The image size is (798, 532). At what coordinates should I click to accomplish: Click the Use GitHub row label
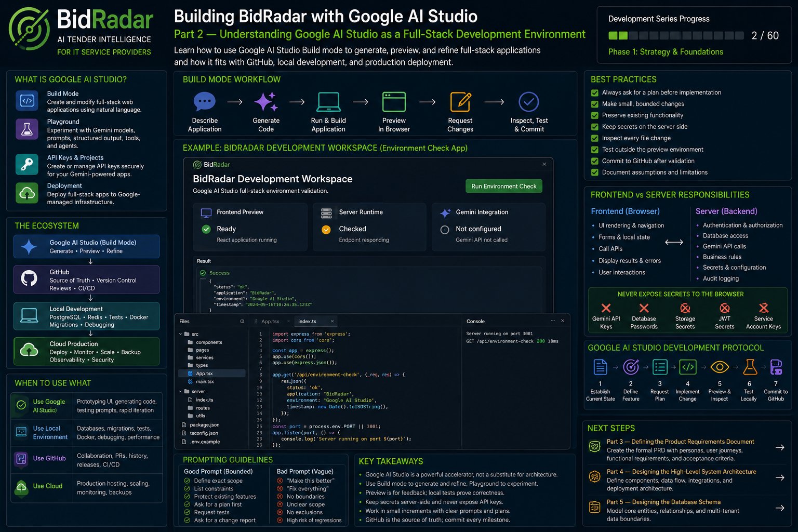click(49, 458)
